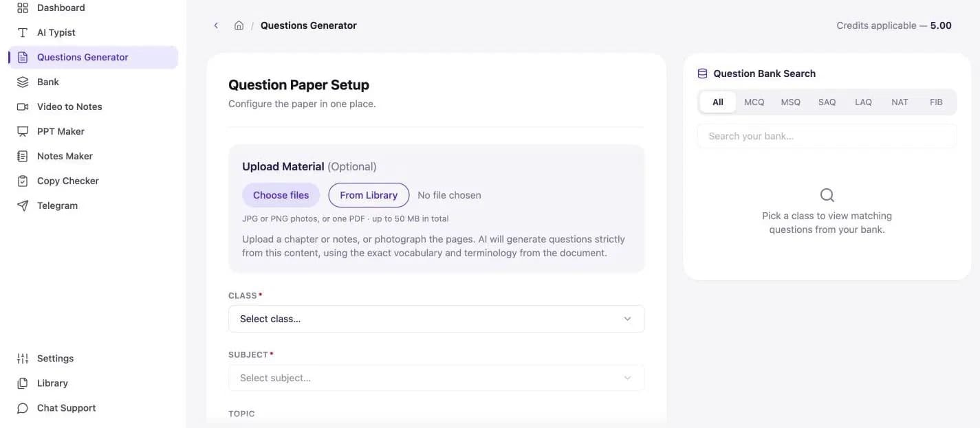This screenshot has width=980, height=428.
Task: Go to PPT Maker
Action: click(x=93, y=131)
